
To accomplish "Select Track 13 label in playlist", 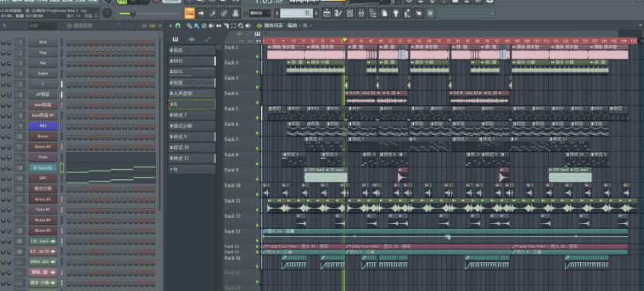I will (x=232, y=231).
